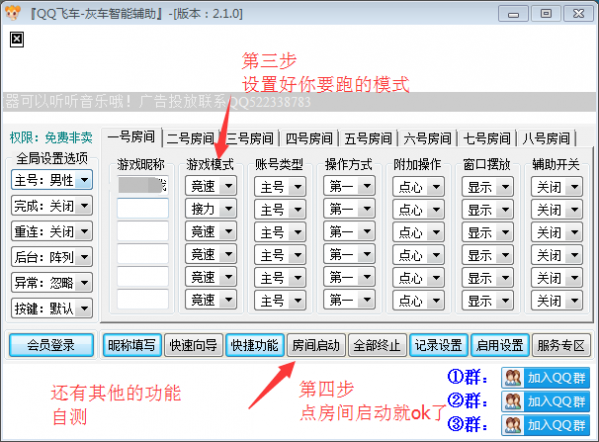Open first row 游戏模式 竞速 dropdown
The height and width of the screenshot is (442, 599).
click(x=211, y=186)
